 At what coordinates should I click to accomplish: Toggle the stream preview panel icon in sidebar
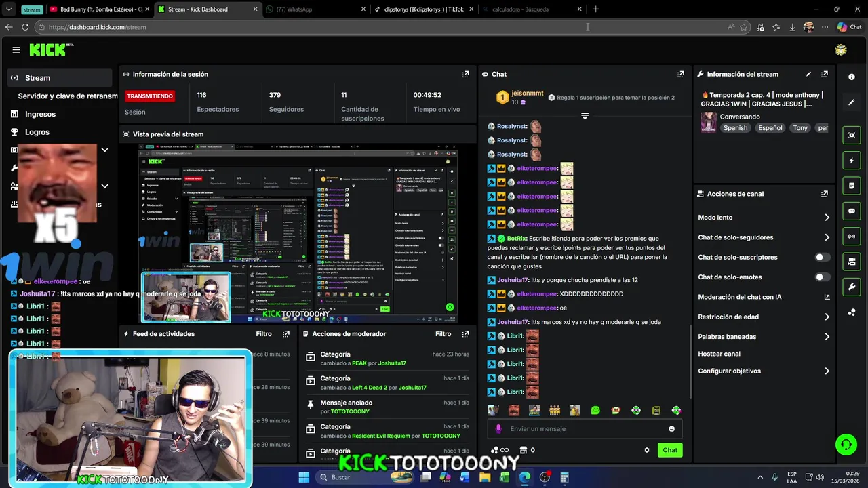(x=852, y=135)
